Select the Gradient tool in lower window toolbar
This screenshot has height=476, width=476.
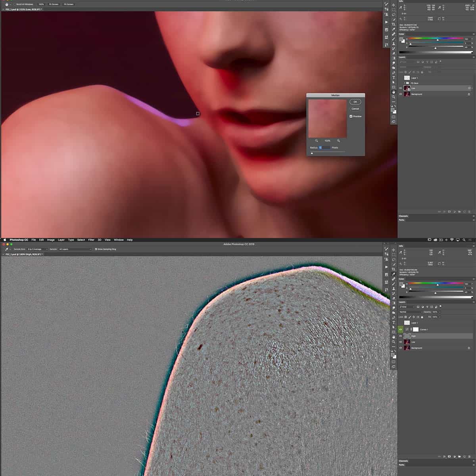(393, 303)
